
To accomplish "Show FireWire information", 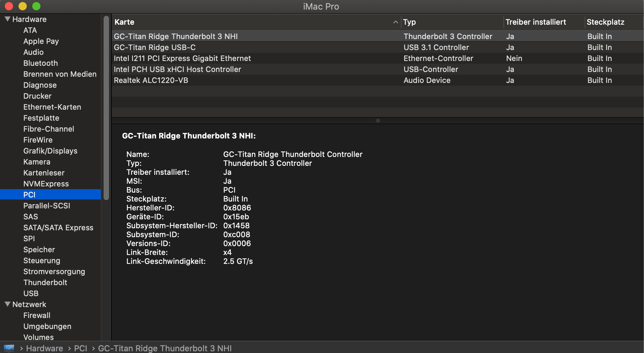I will (x=38, y=140).
